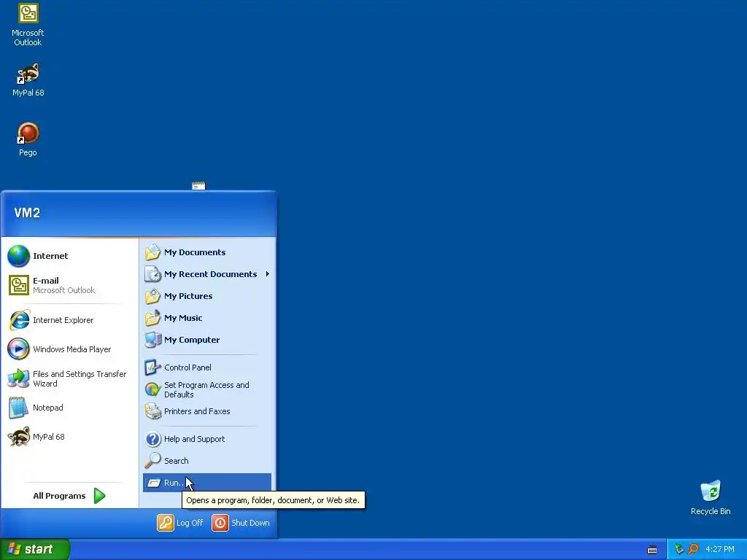
Task: Click the green All Programs arrow
Action: click(99, 496)
